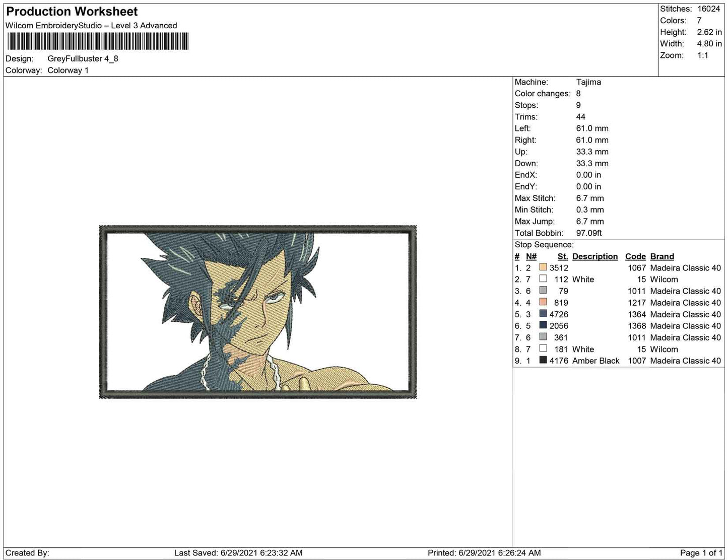
Task: Click code '1364' in stop row 5
Action: point(637,314)
